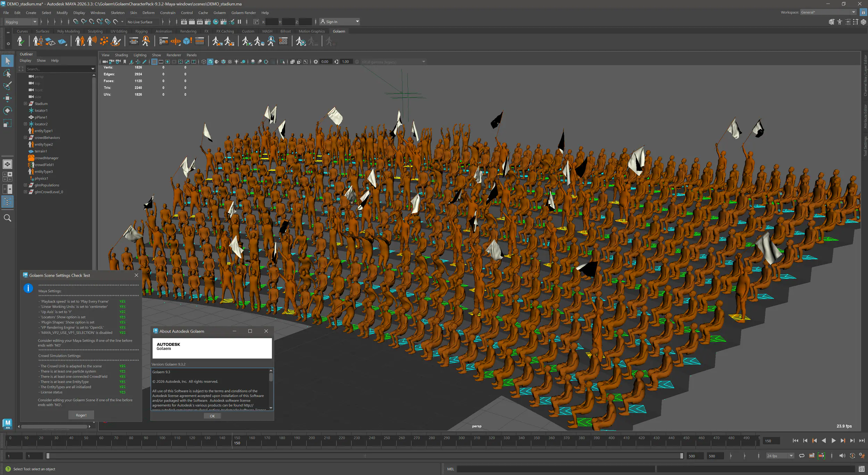Toggle the viewport grid display button

click(155, 62)
